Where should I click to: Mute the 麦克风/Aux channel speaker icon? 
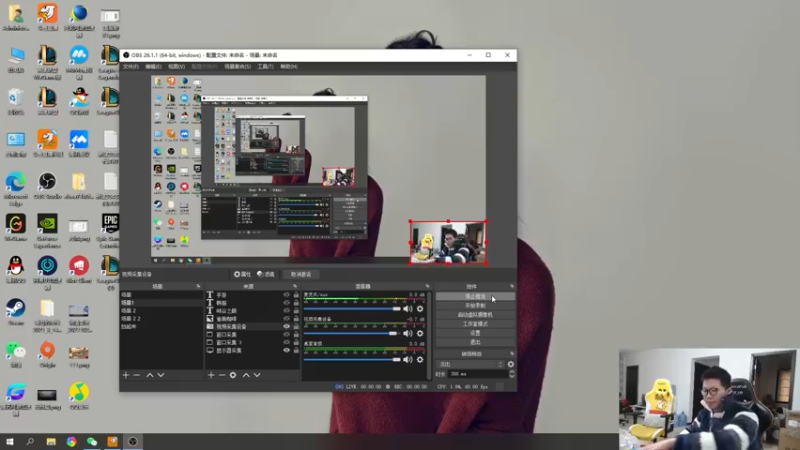point(407,309)
